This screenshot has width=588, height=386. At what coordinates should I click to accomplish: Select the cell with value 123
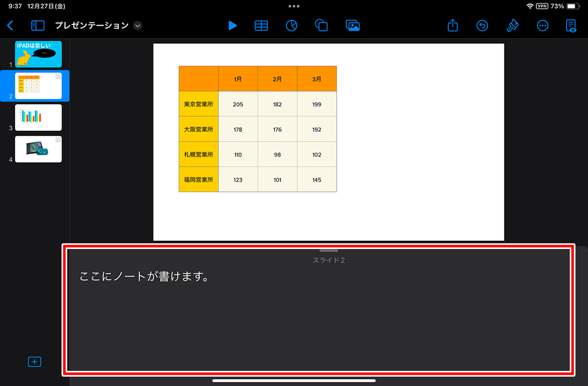(x=238, y=179)
